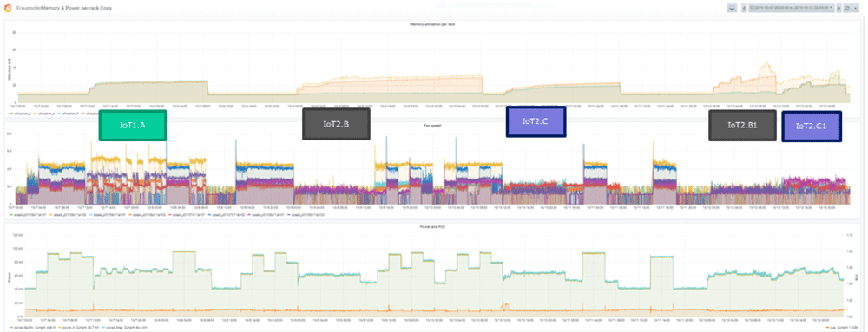Image resolution: width=868 pixels, height=332 pixels.
Task: Toggle the orange fan speed legend series
Action: pyautogui.click(x=147, y=214)
